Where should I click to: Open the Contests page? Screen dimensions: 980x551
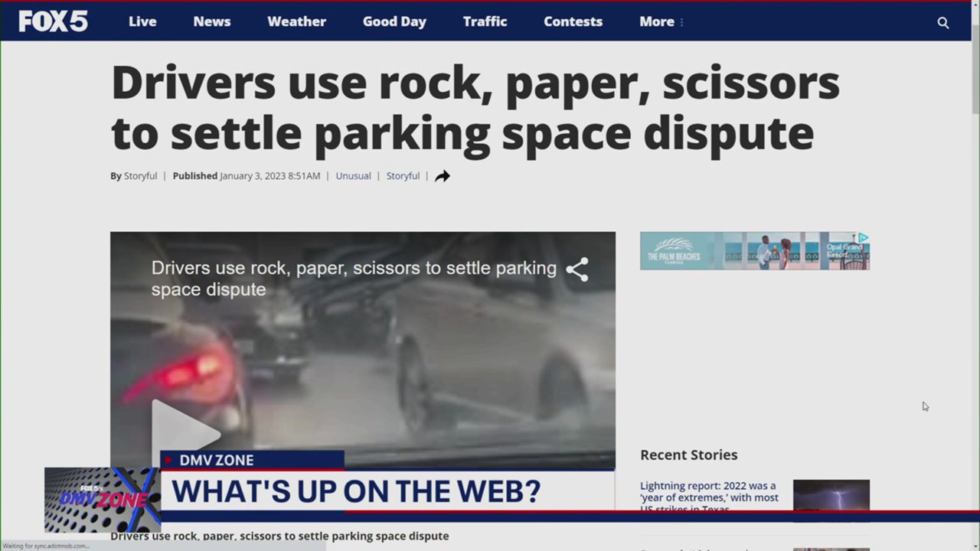[573, 21]
